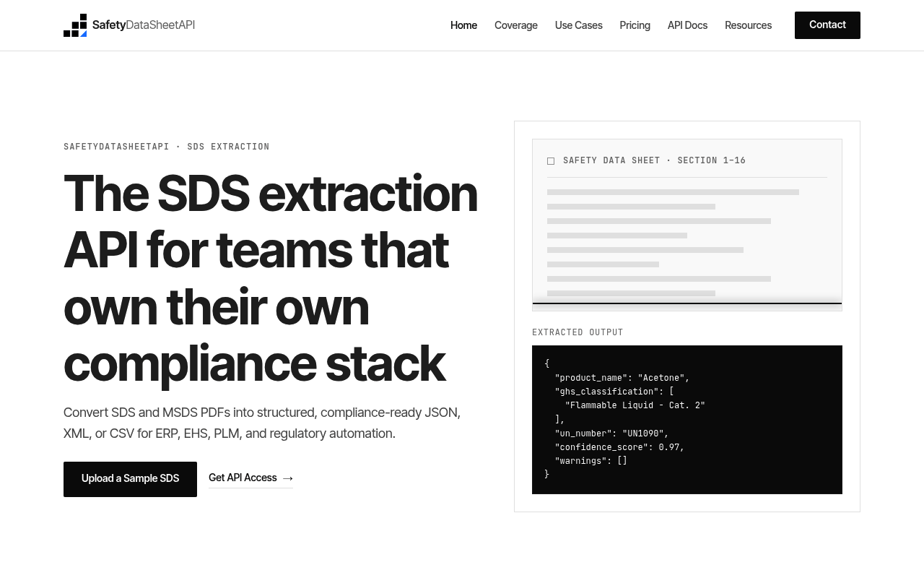The width and height of the screenshot is (924, 578).
Task: Open the Home nav item
Action: point(463,25)
